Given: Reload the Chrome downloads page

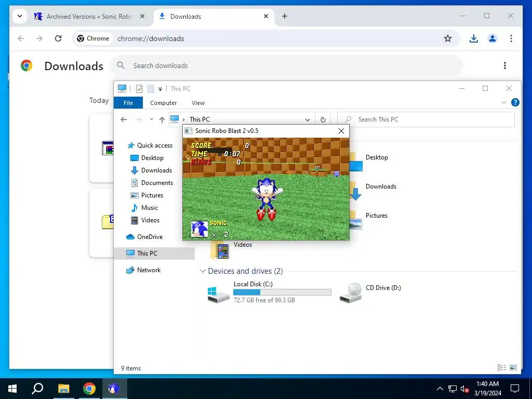Looking at the screenshot, I should point(58,38).
